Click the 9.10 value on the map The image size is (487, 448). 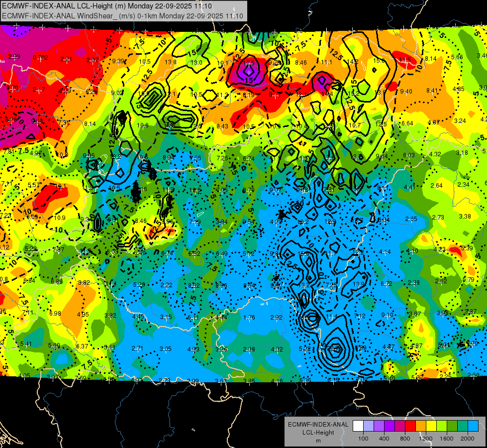(x=387, y=315)
